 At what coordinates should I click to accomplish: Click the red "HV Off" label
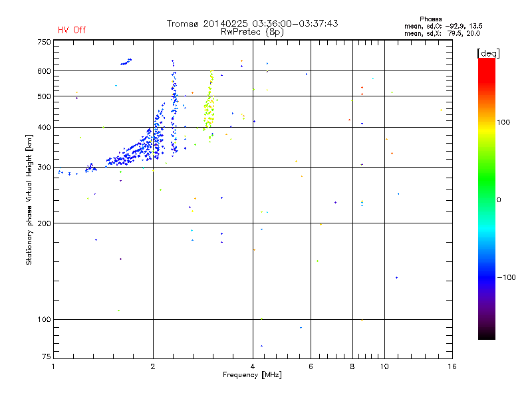click(x=72, y=30)
